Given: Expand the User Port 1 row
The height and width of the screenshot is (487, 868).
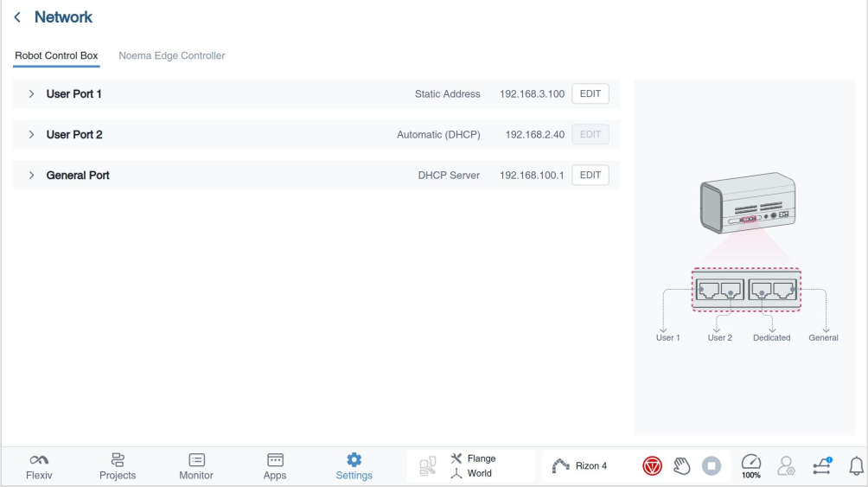Looking at the screenshot, I should (x=31, y=93).
